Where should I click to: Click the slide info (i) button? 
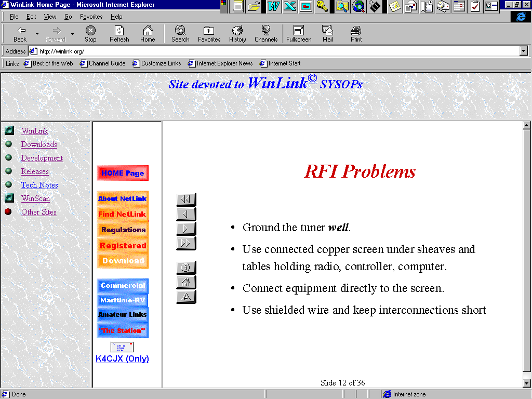coord(186,268)
